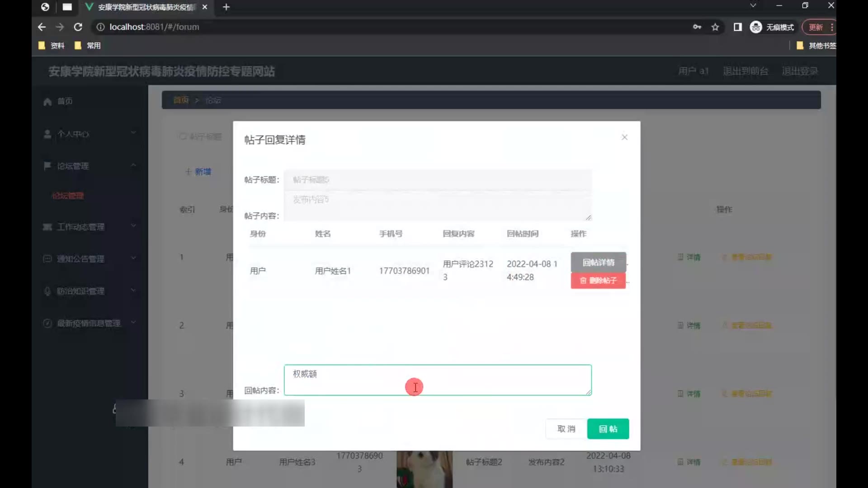Click the 更新 browser update button
868x488 pixels.
pos(816,27)
